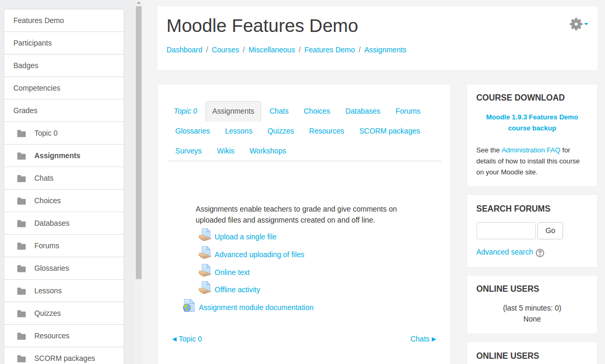The height and width of the screenshot is (364, 605).
Task: Open the Workshops tab
Action: click(268, 151)
